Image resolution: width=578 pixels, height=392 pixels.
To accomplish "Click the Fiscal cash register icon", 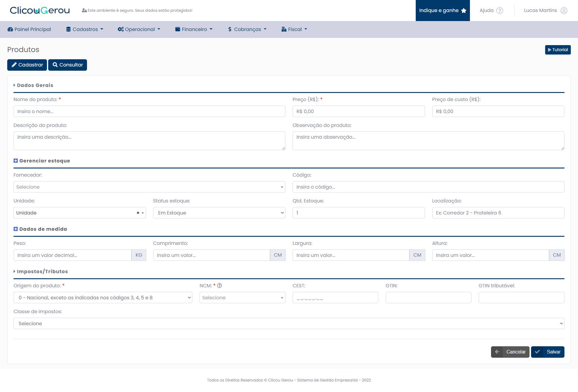I will [284, 29].
